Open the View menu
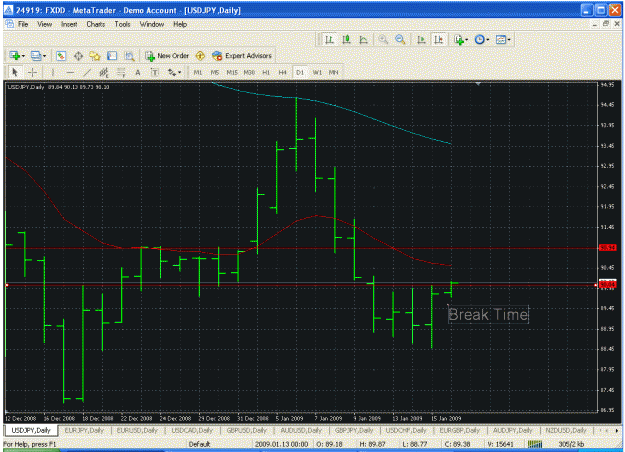This screenshot has width=625, height=452. pos(45,24)
